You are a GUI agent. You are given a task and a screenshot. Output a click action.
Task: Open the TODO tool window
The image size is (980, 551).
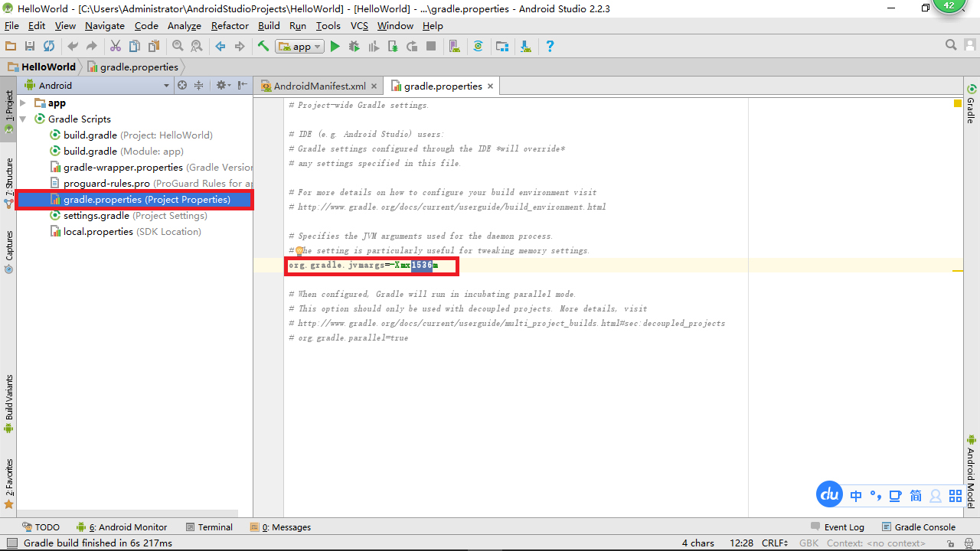click(41, 527)
